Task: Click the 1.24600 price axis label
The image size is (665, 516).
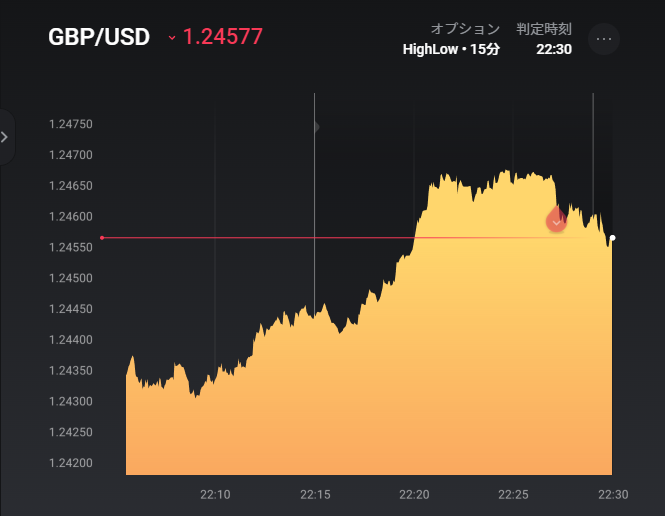Action: pyautogui.click(x=71, y=217)
